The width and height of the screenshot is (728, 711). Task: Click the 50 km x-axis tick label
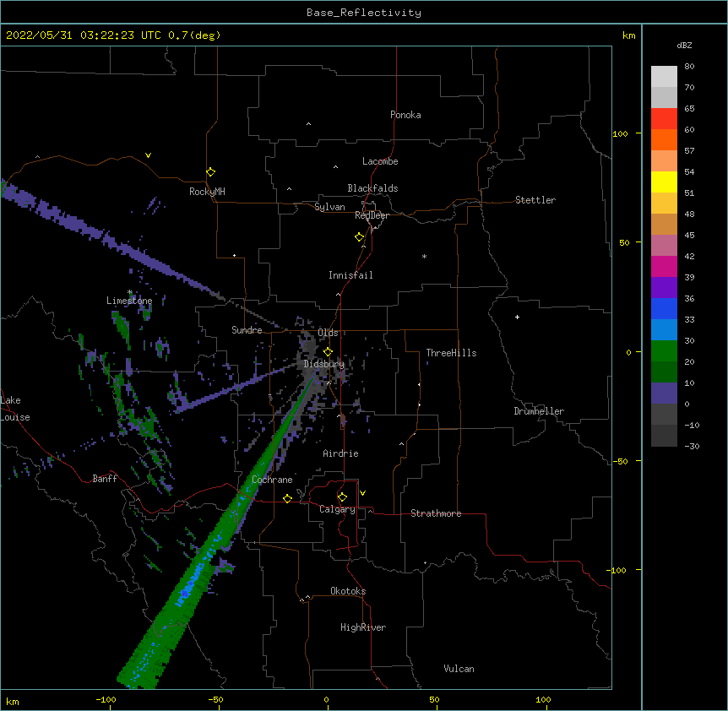point(434,699)
